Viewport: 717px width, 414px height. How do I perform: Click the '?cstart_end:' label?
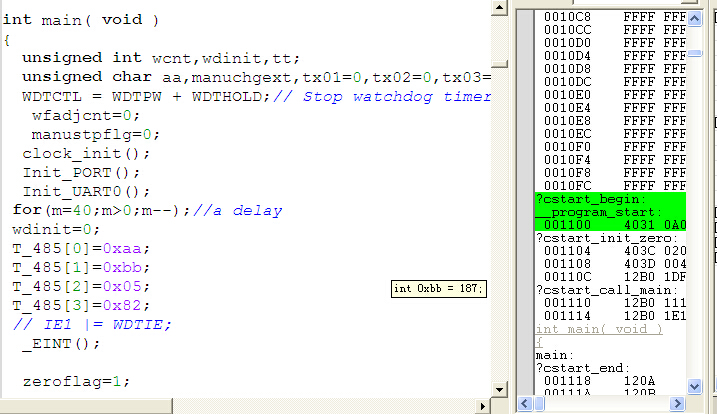click(x=583, y=368)
